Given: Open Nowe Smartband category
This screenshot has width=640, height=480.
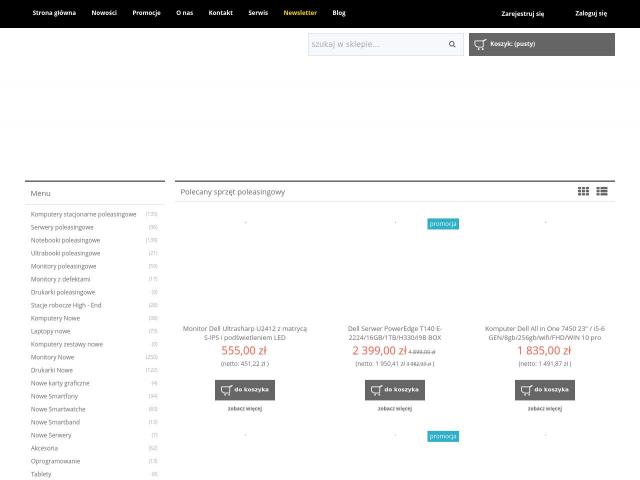Looking at the screenshot, I should pyautogui.click(x=55, y=422).
